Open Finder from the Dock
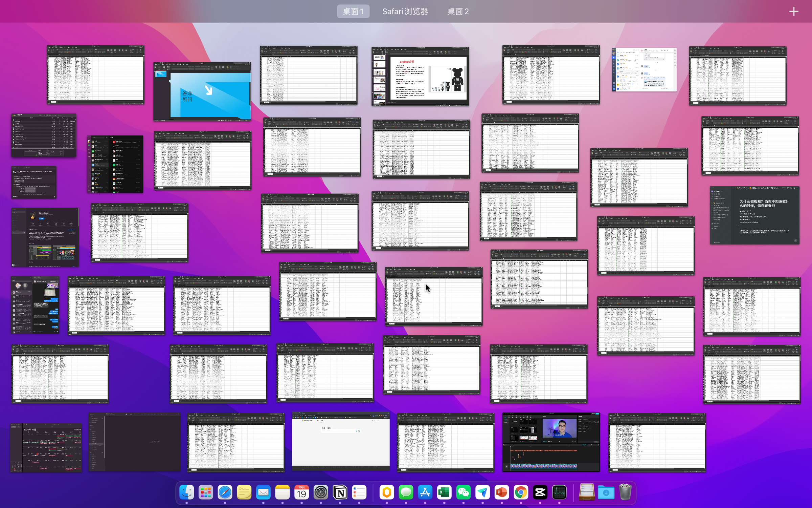The height and width of the screenshot is (508, 812). 186,492
